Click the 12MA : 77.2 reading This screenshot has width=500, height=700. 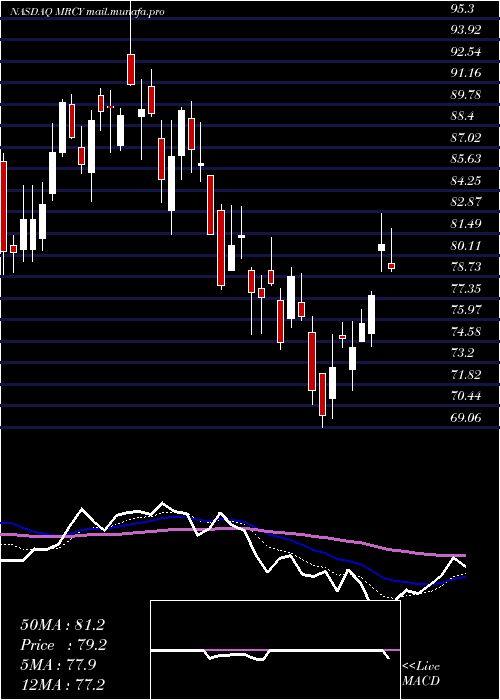62,684
